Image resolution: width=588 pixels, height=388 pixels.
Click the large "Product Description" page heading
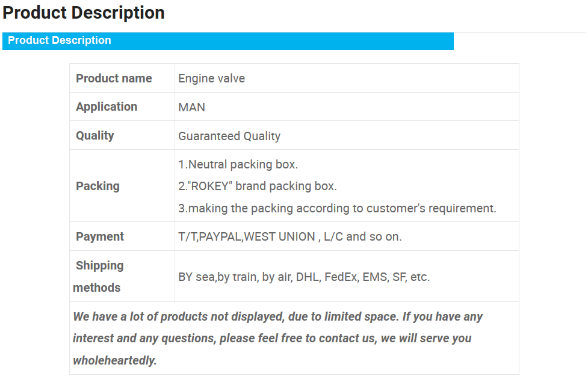84,13
